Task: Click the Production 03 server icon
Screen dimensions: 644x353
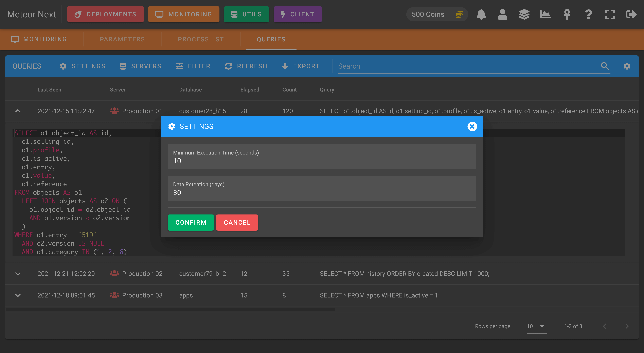Action: click(114, 295)
